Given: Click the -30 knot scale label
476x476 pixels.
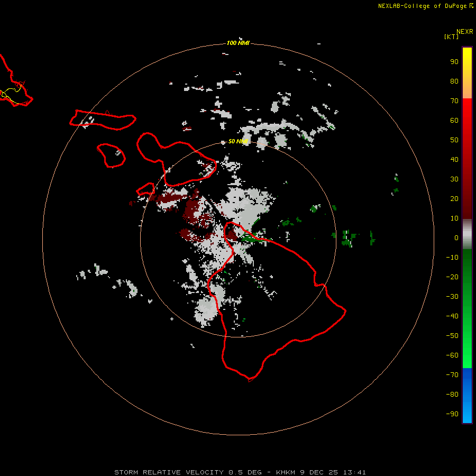Looking at the screenshot, I should pos(452,297).
